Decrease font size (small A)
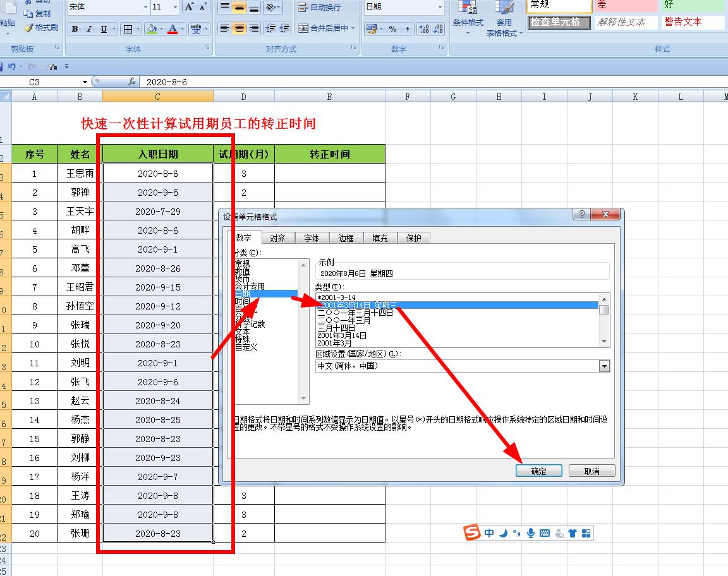Viewport: 728px width, 576px height. (x=203, y=6)
